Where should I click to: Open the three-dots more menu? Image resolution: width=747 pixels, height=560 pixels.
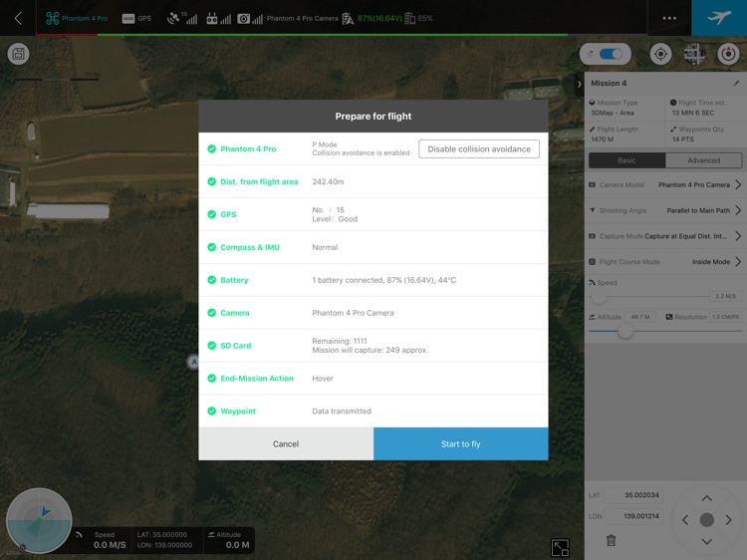click(669, 18)
